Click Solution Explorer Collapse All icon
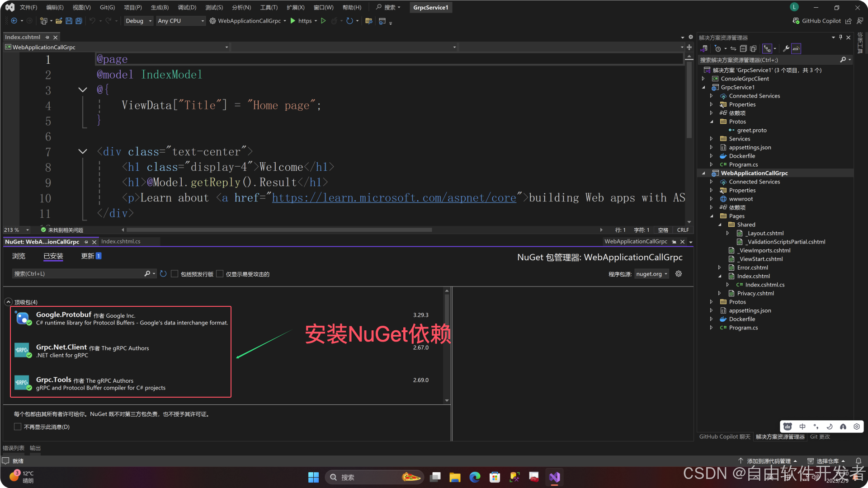 coord(743,49)
